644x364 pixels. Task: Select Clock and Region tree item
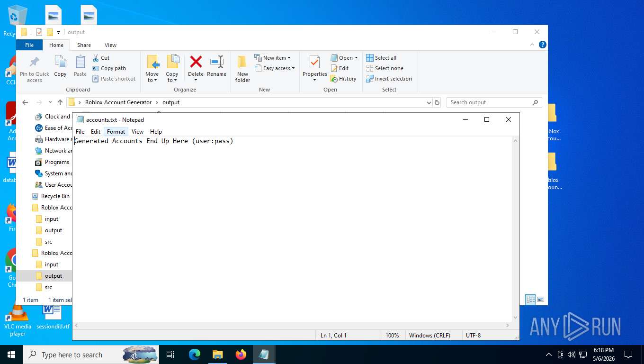coord(53,117)
